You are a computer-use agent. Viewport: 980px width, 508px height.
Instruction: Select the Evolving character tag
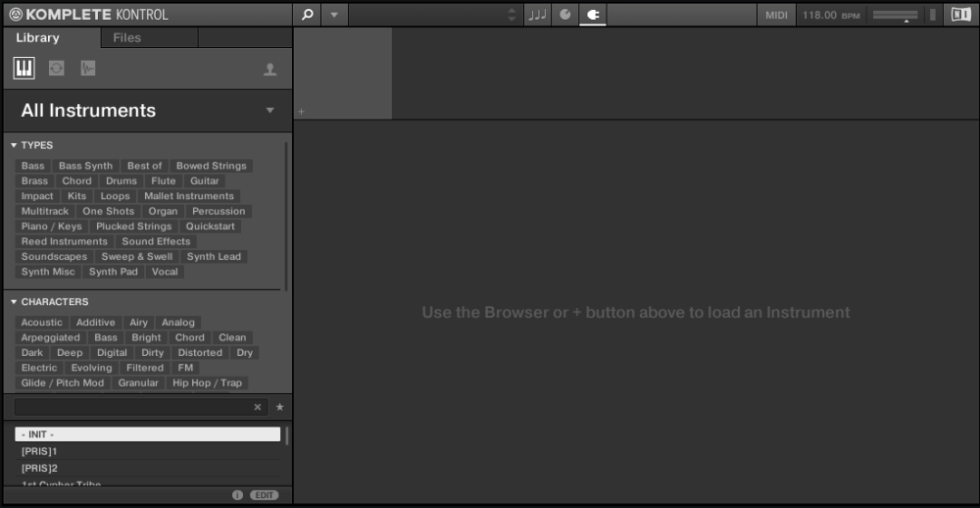point(91,368)
